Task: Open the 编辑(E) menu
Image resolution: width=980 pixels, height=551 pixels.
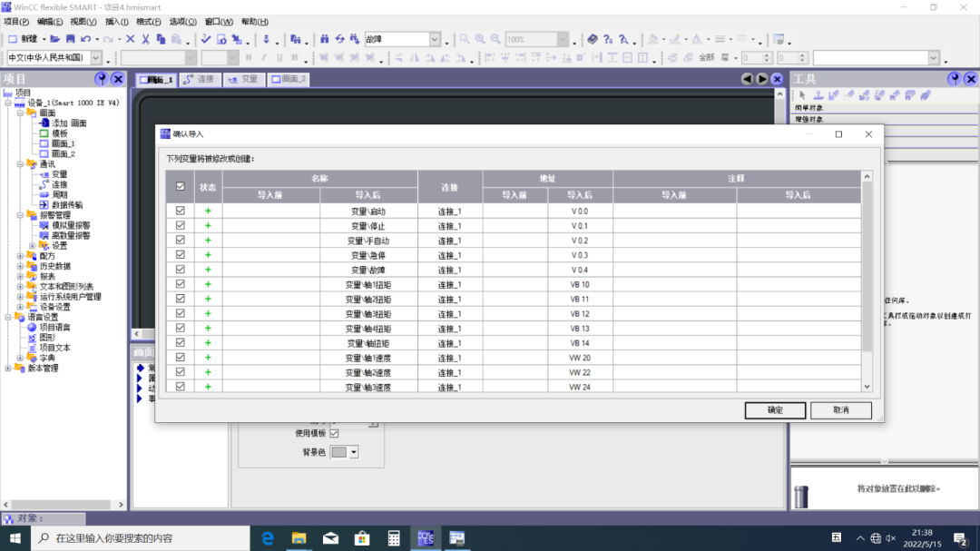Action: [x=49, y=22]
